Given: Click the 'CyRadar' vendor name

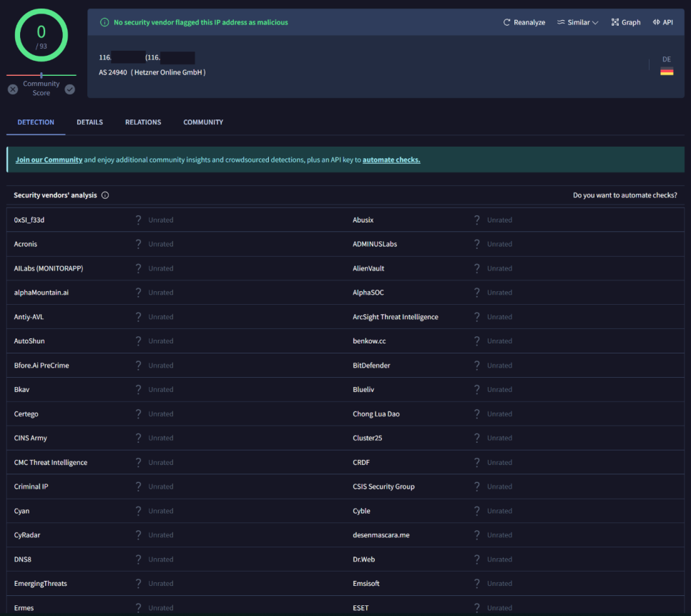Looking at the screenshot, I should (x=27, y=535).
